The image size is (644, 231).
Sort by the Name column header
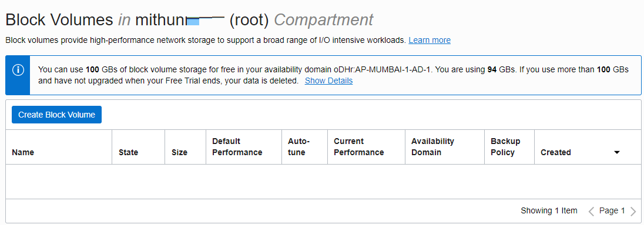tap(23, 152)
